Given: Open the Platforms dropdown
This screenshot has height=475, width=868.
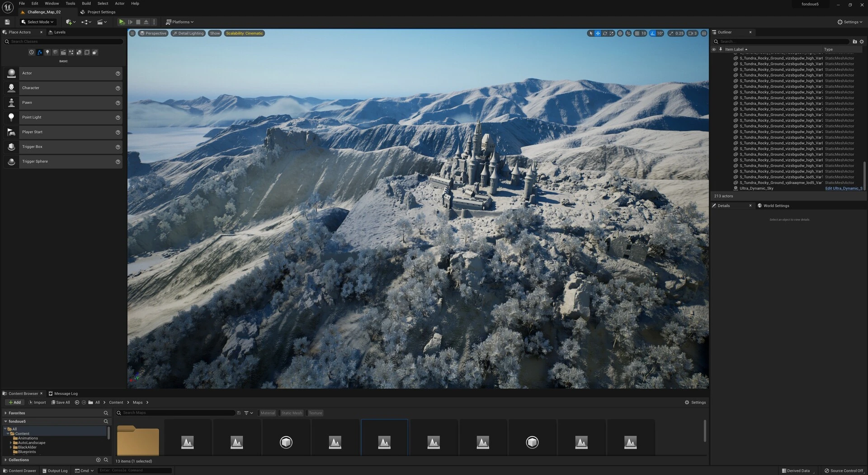Looking at the screenshot, I should (x=179, y=22).
